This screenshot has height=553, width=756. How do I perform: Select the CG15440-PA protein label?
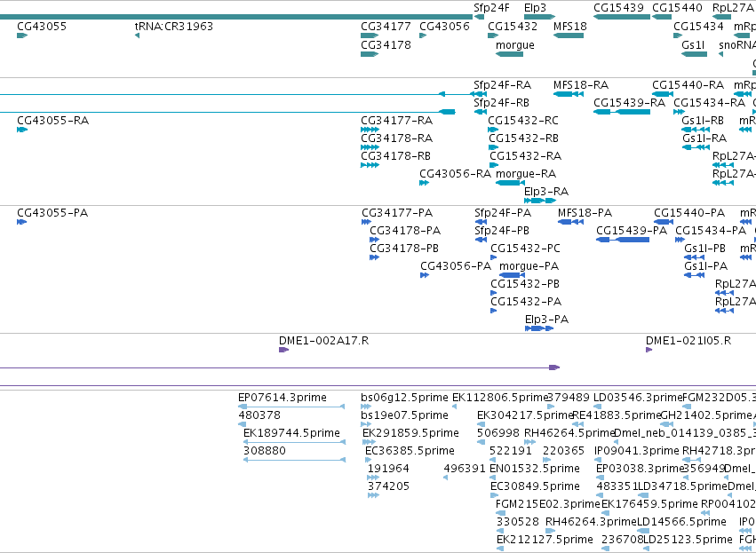click(x=689, y=213)
